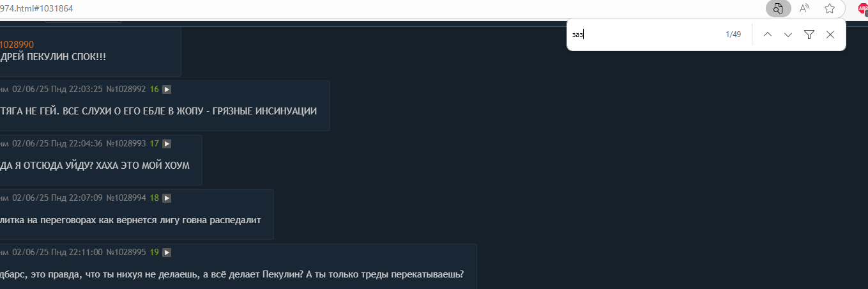This screenshot has height=289, width=868.
Task: Follow the orange reply link 1028990
Action: [x=17, y=45]
